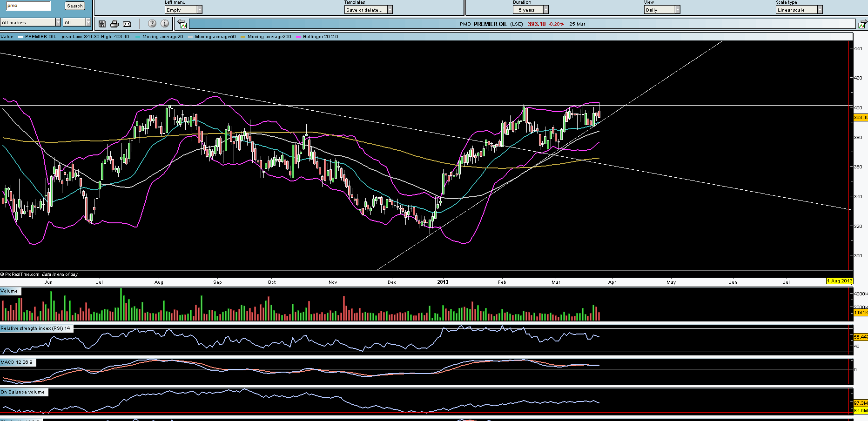
Task: Click the ProRealTime.com attribution text
Action: point(20,274)
